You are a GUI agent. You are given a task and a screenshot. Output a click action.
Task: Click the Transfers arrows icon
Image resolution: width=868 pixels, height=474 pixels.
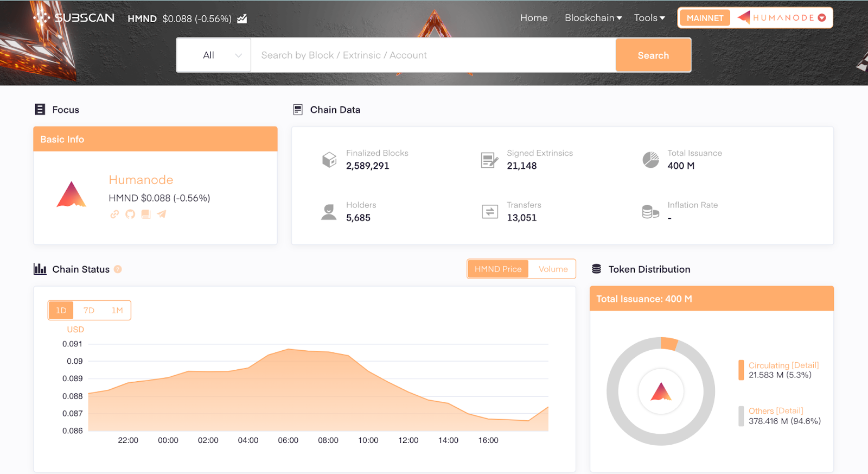point(490,212)
